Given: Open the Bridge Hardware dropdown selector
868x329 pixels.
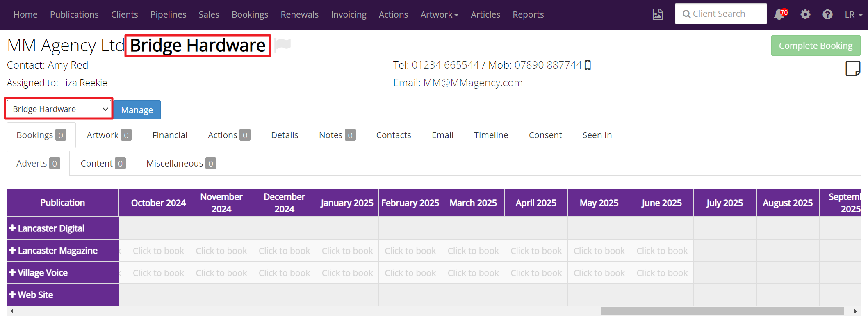Looking at the screenshot, I should (59, 109).
